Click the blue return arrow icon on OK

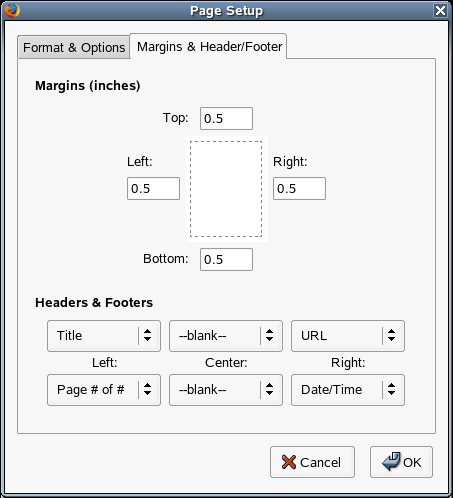click(x=391, y=461)
